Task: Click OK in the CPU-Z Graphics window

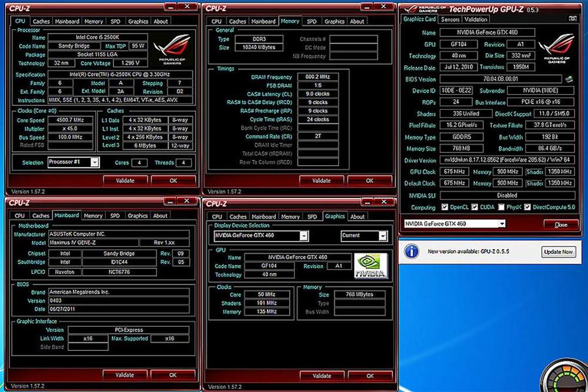Action: pyautogui.click(x=370, y=376)
